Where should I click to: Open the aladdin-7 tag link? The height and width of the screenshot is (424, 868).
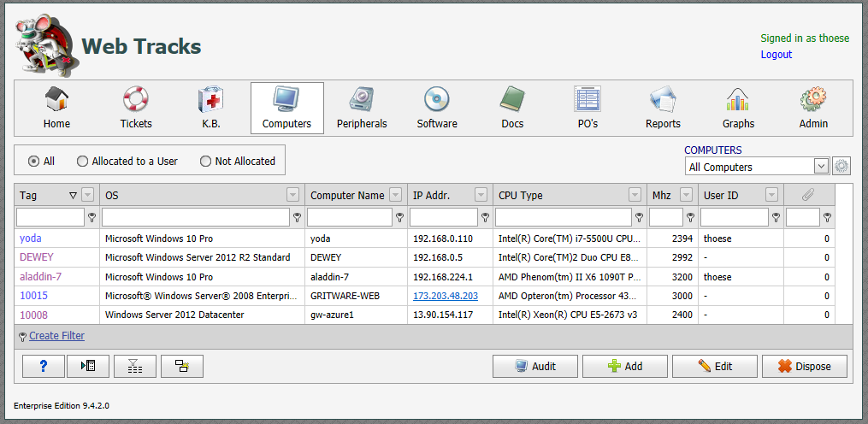click(x=40, y=277)
